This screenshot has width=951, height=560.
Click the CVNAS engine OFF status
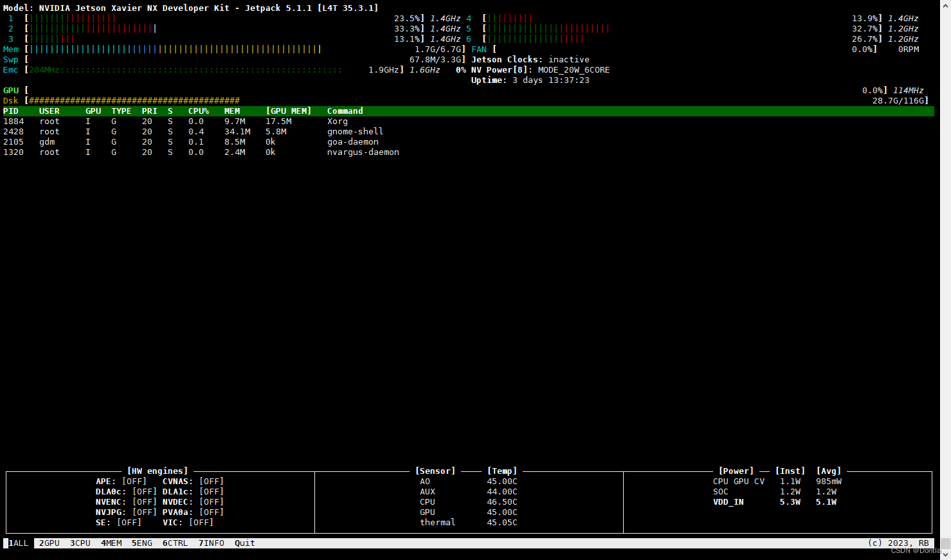tap(212, 482)
